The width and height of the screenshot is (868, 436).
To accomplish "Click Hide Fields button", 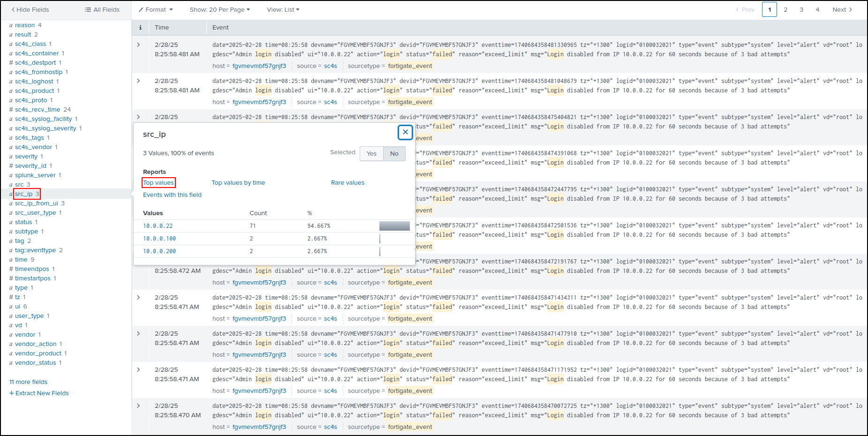I will 30,9.
